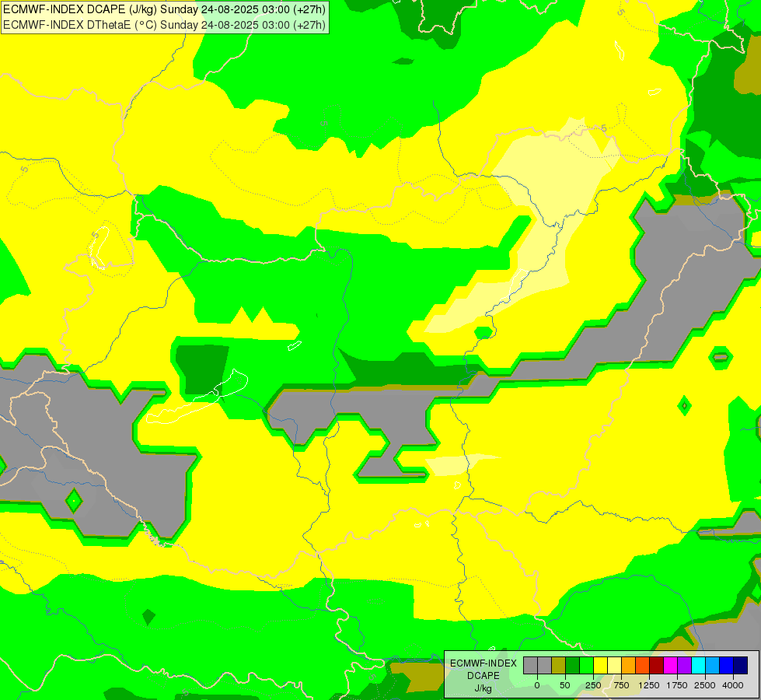Image resolution: width=761 pixels, height=700 pixels.
Task: Click the DCAPE label inside the legend box
Action: coord(483,676)
